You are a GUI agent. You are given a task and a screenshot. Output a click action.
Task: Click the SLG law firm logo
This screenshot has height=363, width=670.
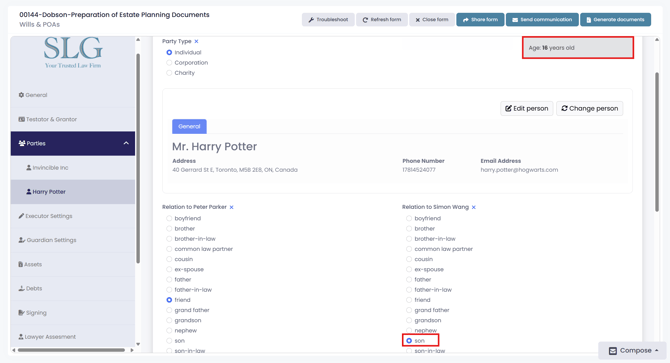[73, 52]
